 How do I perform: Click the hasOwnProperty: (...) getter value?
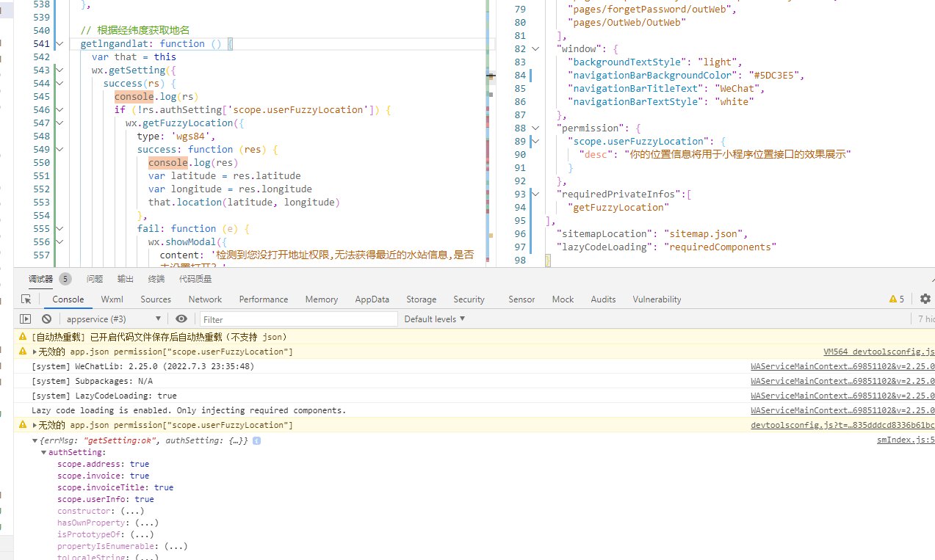tap(146, 523)
